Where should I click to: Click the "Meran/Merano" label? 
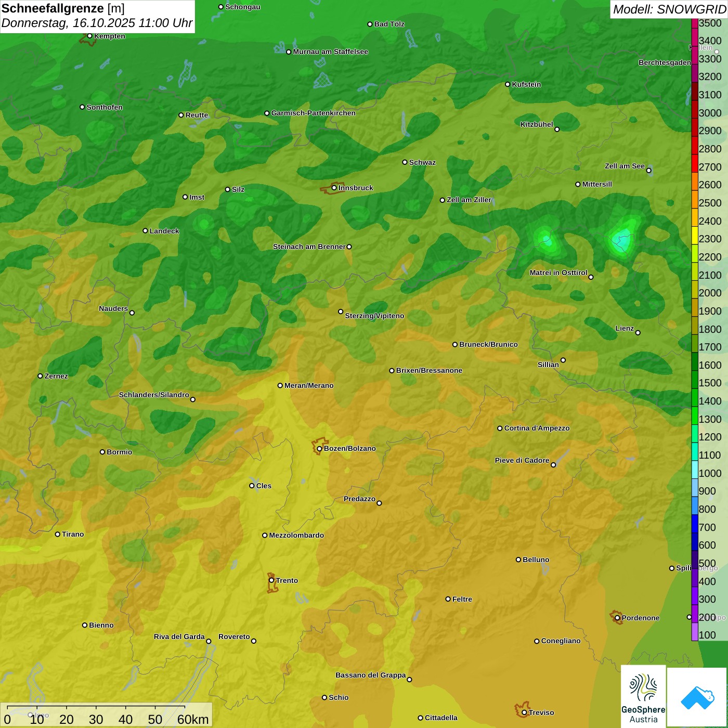(309, 385)
